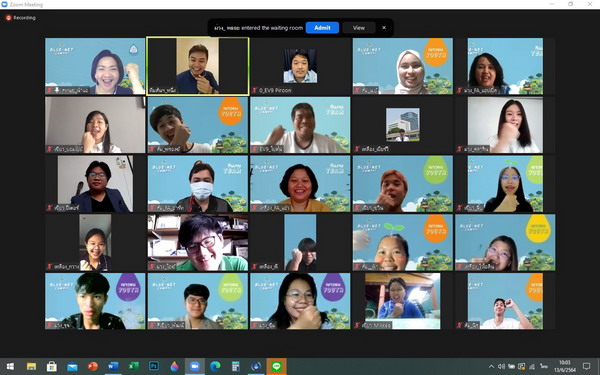Viewport: 600px width, 375px height.
Task: Open the volume control in system tray
Action: tap(501, 367)
